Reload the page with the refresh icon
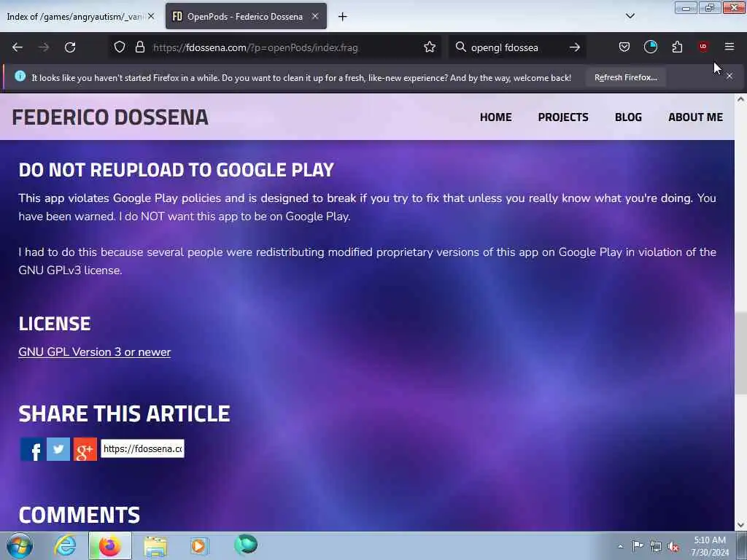The height and width of the screenshot is (560, 747). point(70,47)
